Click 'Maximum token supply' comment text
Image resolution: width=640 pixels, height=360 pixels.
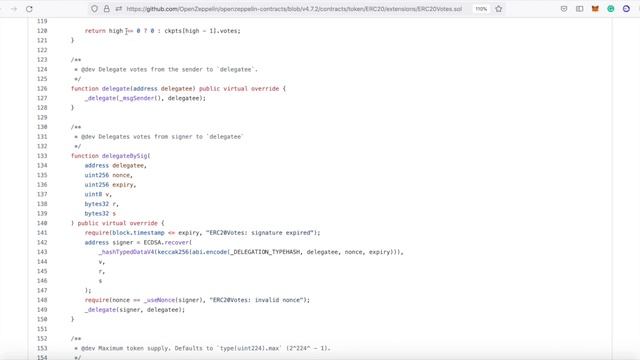[x=133, y=348]
